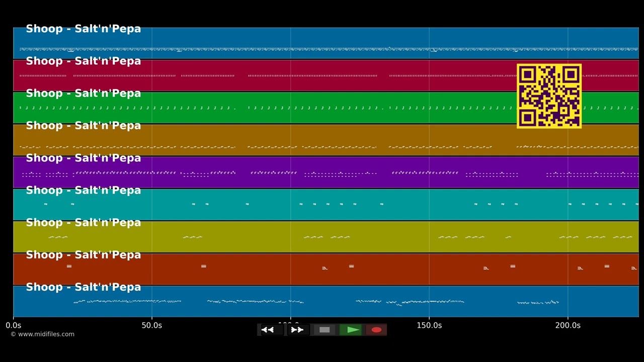Click the yellow QR code
The image size is (644, 362).
(x=549, y=96)
